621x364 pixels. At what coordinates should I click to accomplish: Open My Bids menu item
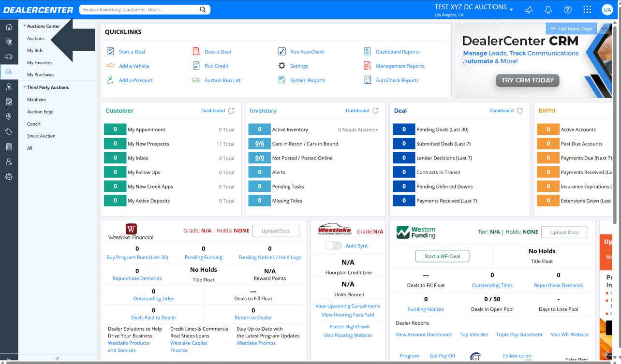[x=35, y=50]
